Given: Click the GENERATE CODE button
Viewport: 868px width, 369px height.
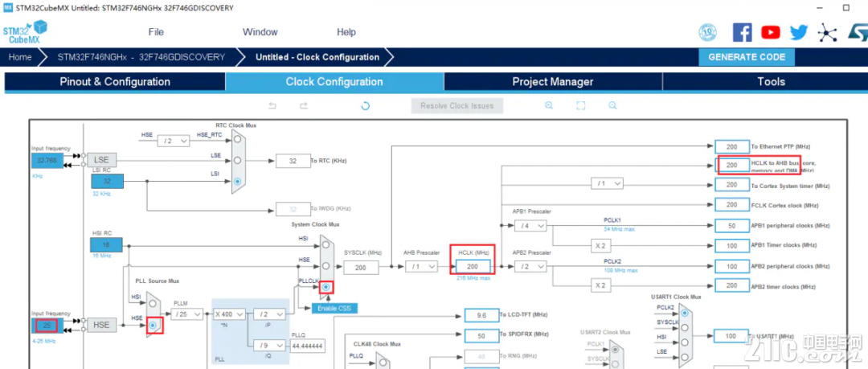Looking at the screenshot, I should click(x=746, y=57).
